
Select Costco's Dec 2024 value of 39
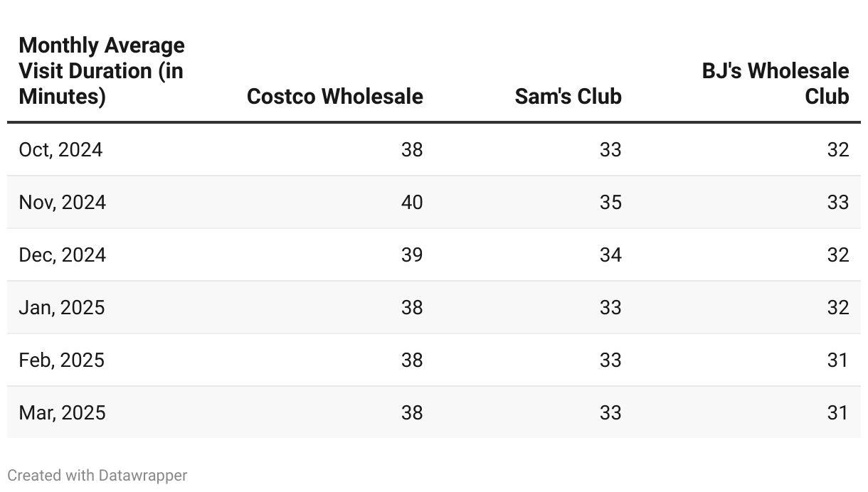[x=411, y=255]
